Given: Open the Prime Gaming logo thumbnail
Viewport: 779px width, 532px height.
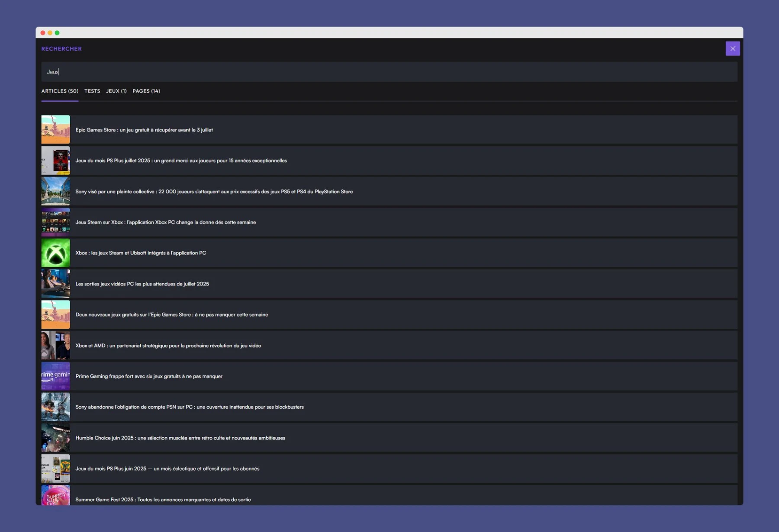Looking at the screenshot, I should [x=55, y=376].
